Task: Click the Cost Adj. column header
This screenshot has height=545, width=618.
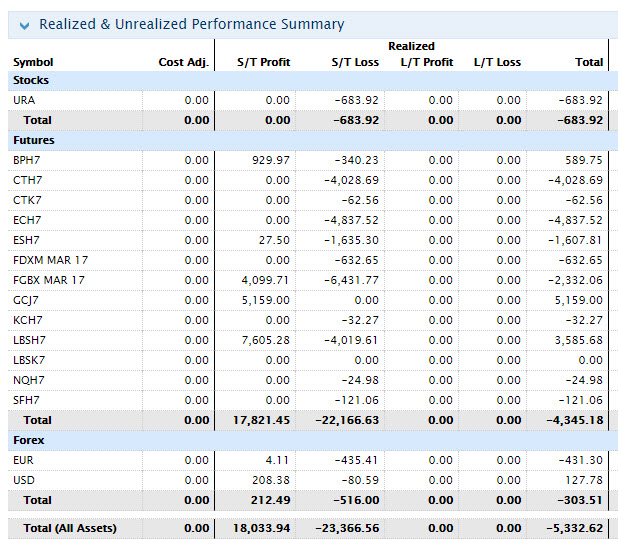Action: click(x=183, y=62)
